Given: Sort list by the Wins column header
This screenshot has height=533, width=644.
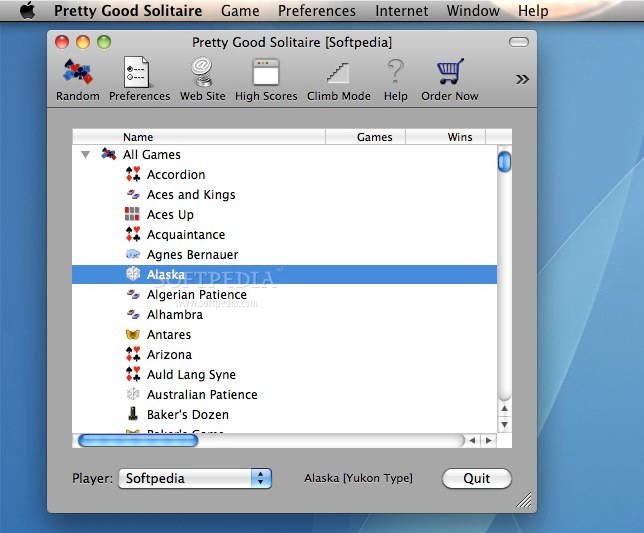Looking at the screenshot, I should coord(446,137).
